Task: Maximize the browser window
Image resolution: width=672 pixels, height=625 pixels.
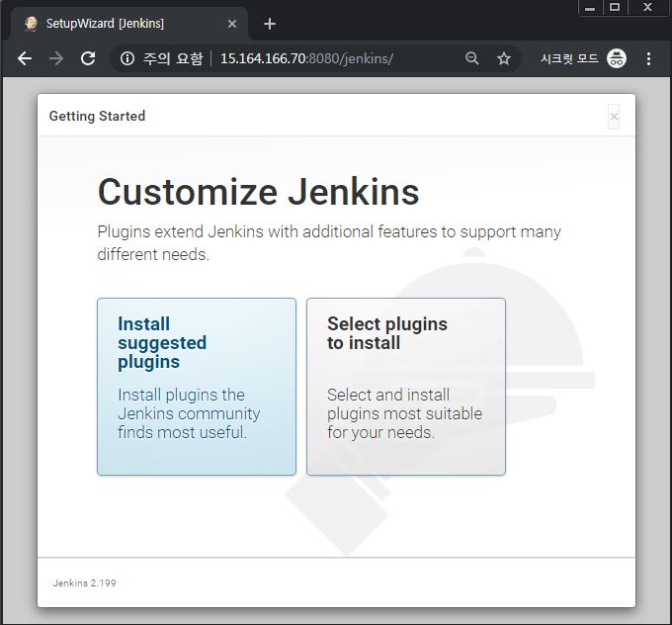Action: pyautogui.click(x=615, y=8)
